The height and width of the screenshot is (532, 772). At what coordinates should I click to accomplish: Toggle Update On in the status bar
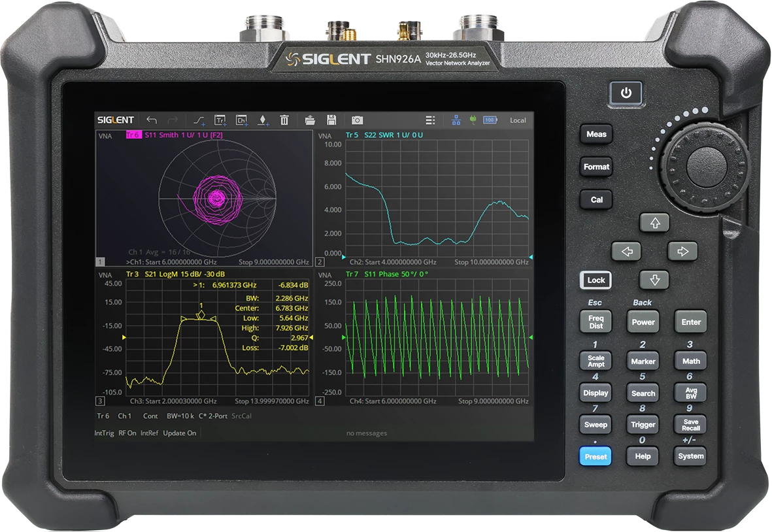tap(179, 433)
